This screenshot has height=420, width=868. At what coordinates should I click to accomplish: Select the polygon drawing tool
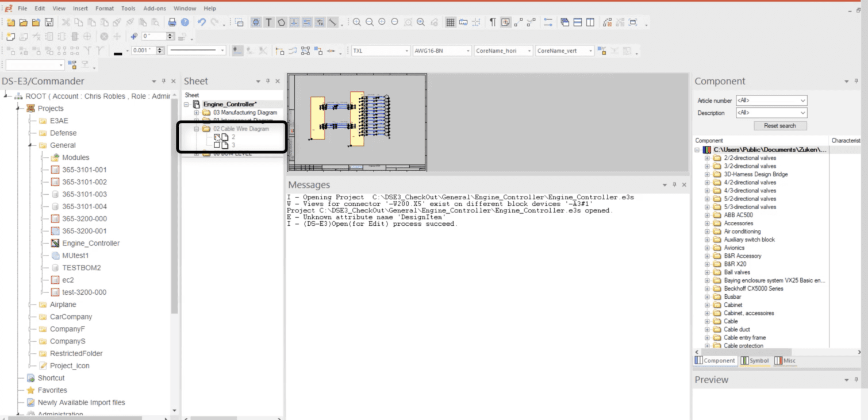(x=281, y=22)
